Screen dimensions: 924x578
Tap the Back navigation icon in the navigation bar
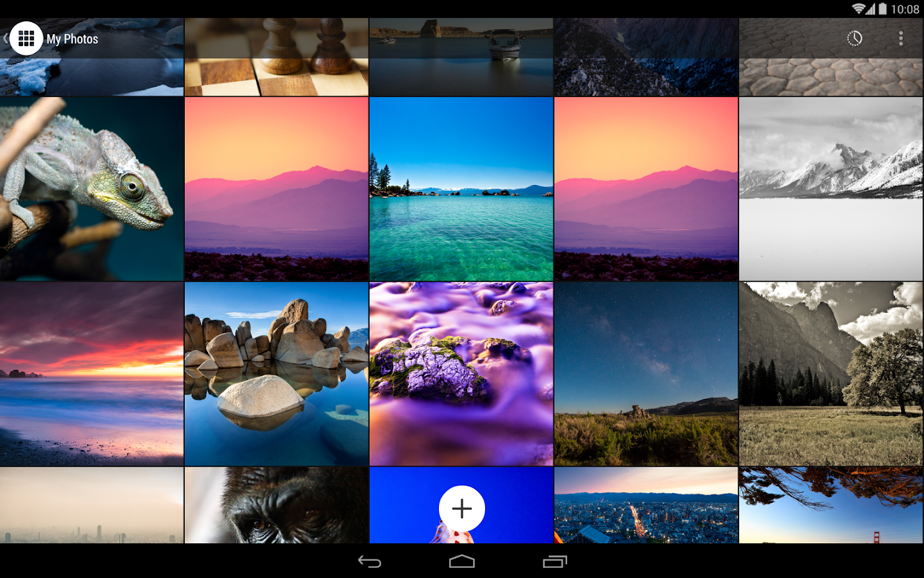tap(370, 562)
